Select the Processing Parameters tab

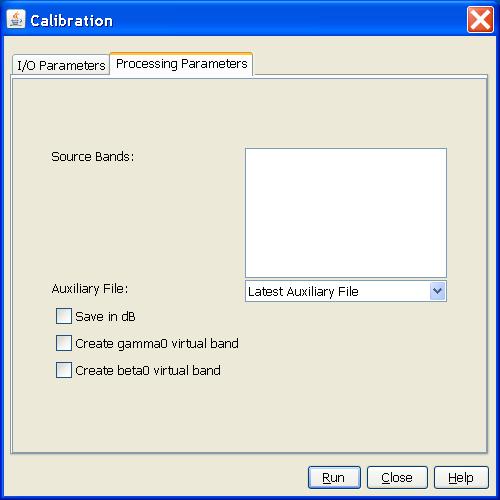[x=182, y=64]
